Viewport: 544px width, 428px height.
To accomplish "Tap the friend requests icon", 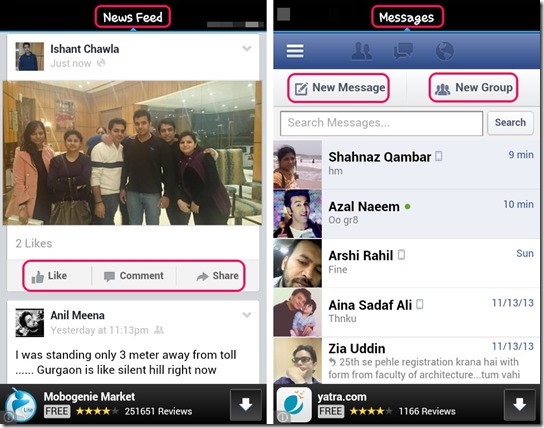I will 362,51.
